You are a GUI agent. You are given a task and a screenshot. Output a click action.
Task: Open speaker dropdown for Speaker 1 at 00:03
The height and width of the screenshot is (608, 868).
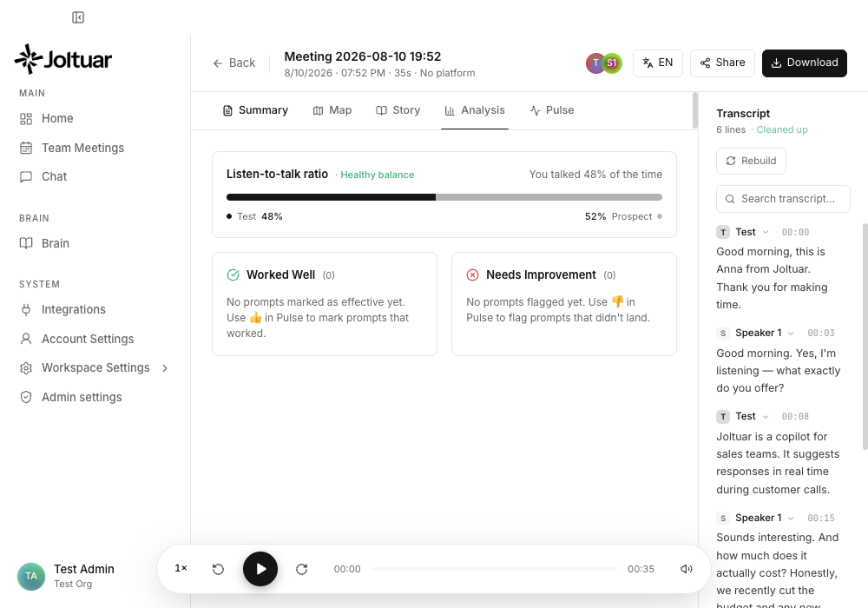point(791,334)
